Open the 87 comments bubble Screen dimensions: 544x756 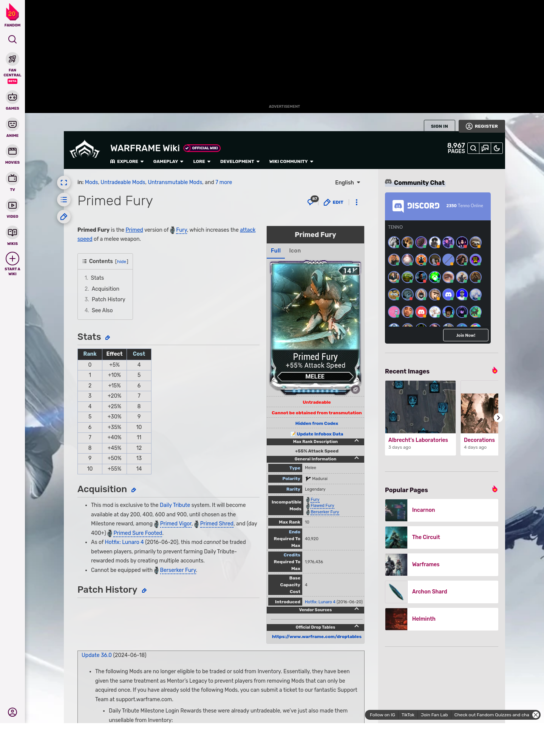(312, 201)
